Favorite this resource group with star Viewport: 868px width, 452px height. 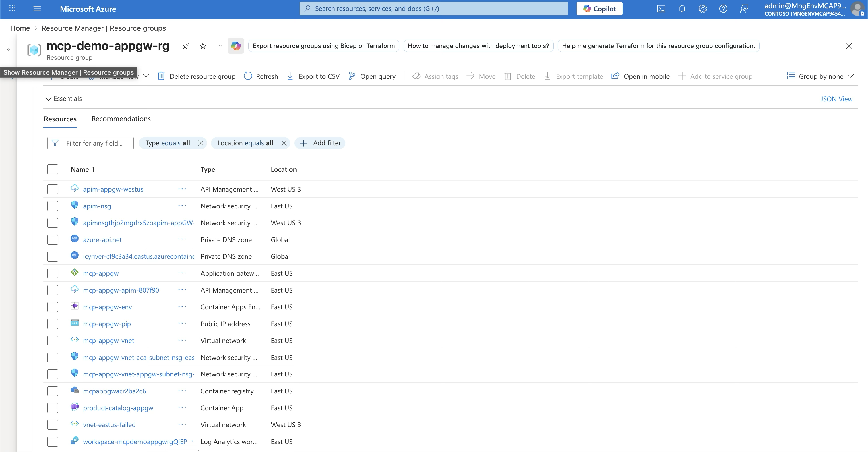tap(203, 46)
